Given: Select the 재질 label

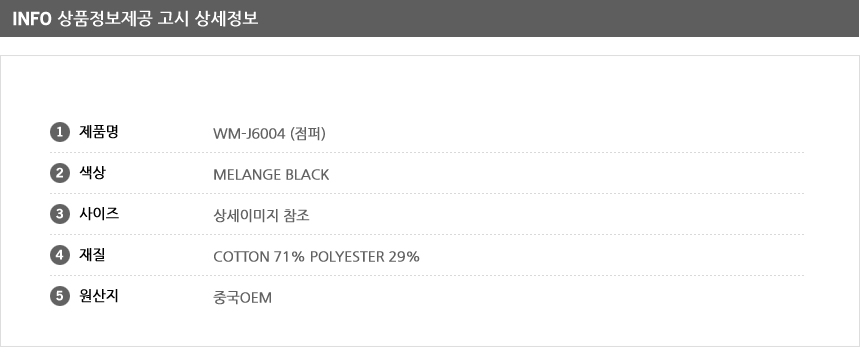Looking at the screenshot, I should pyautogui.click(x=92, y=255).
